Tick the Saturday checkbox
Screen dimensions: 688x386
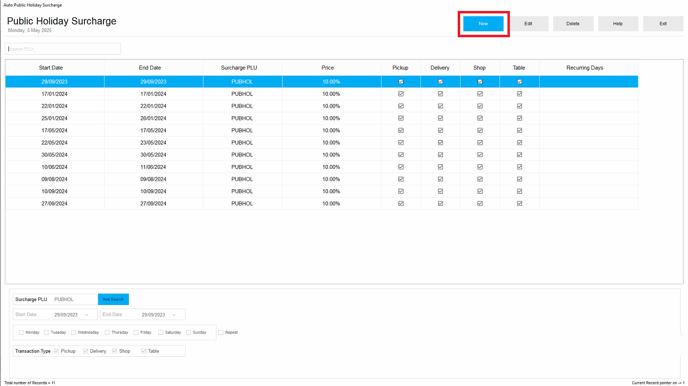(161, 332)
